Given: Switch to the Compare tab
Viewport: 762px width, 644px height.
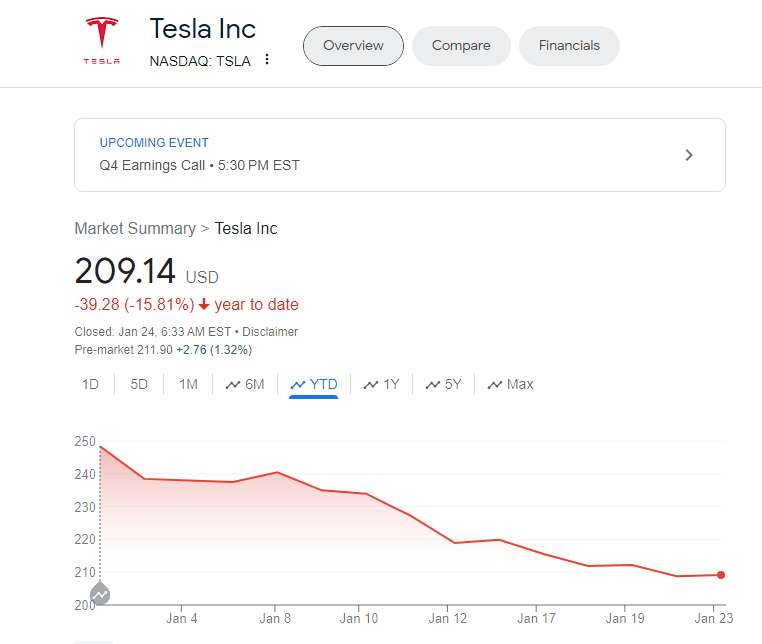Looking at the screenshot, I should pos(461,46).
